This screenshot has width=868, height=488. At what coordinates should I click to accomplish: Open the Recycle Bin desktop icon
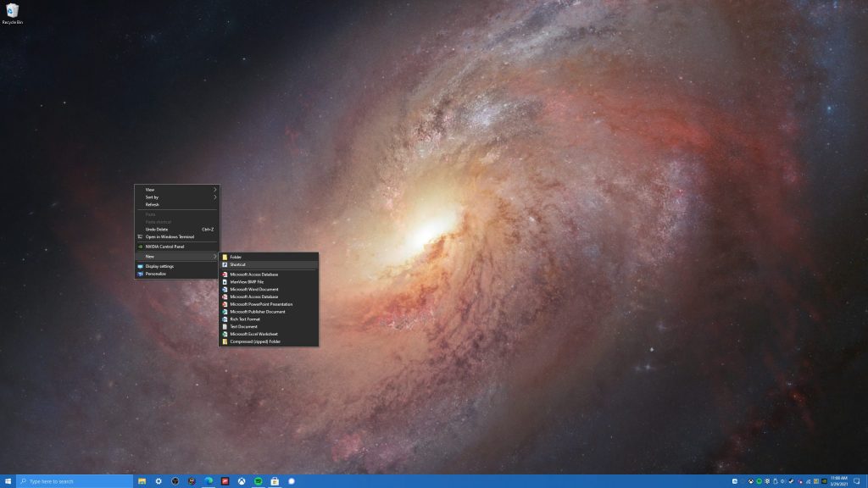[12, 14]
